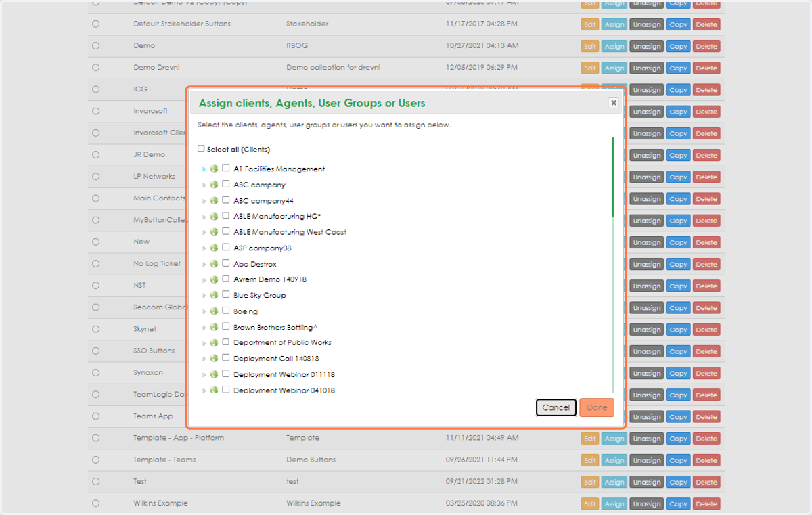Click the '11/17/2017 04:28 PM' date

coord(482,24)
